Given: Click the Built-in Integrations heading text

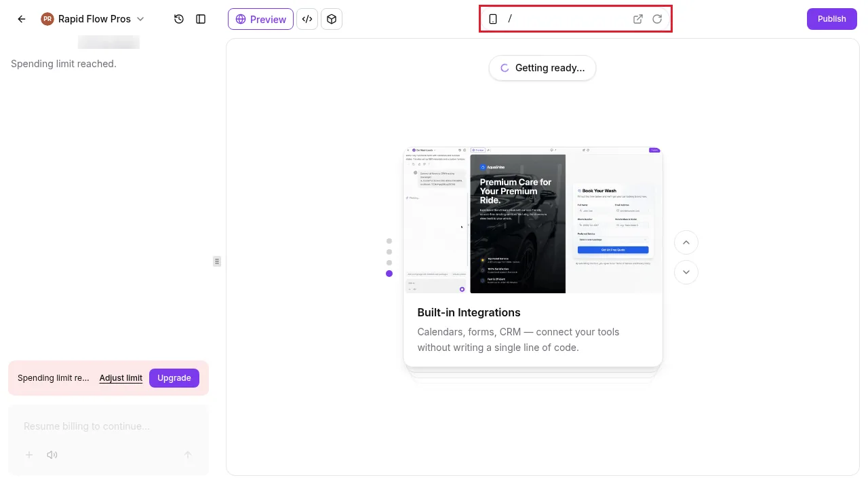Looking at the screenshot, I should (469, 312).
